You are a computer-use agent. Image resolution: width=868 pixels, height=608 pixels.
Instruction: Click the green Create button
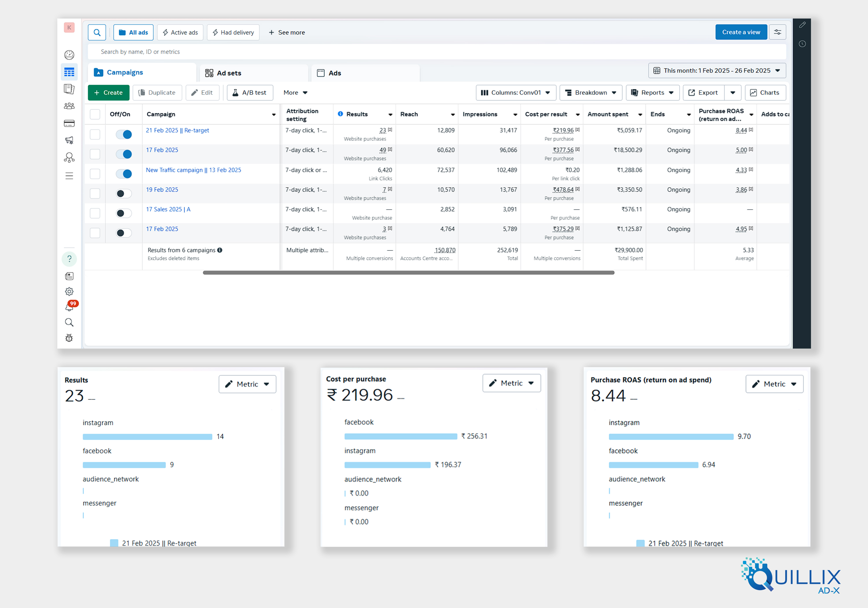pos(108,93)
